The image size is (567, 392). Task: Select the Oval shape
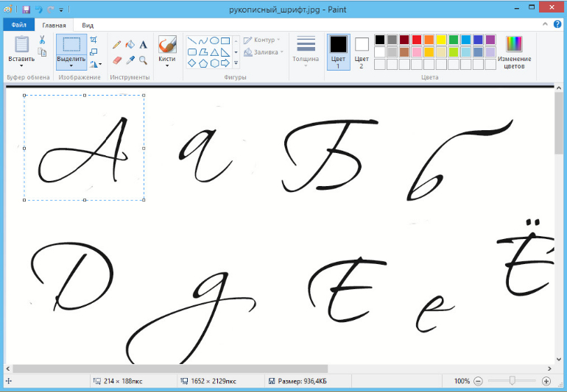click(x=214, y=40)
